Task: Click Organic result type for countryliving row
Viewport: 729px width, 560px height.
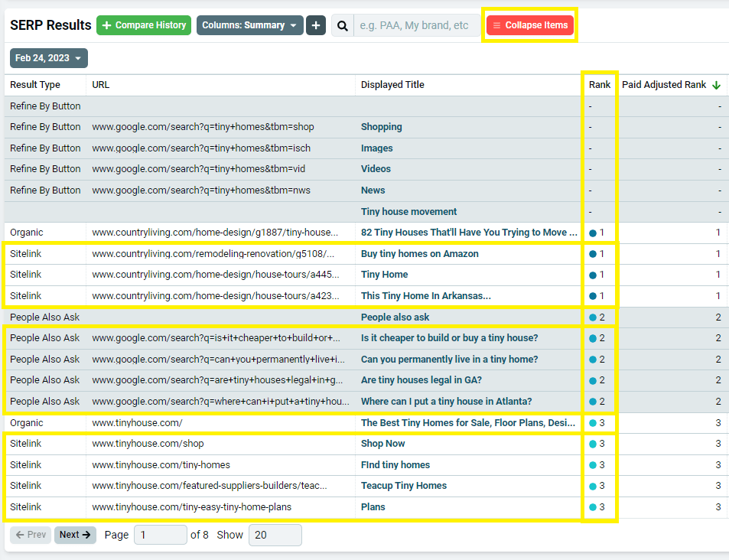Action: (27, 233)
